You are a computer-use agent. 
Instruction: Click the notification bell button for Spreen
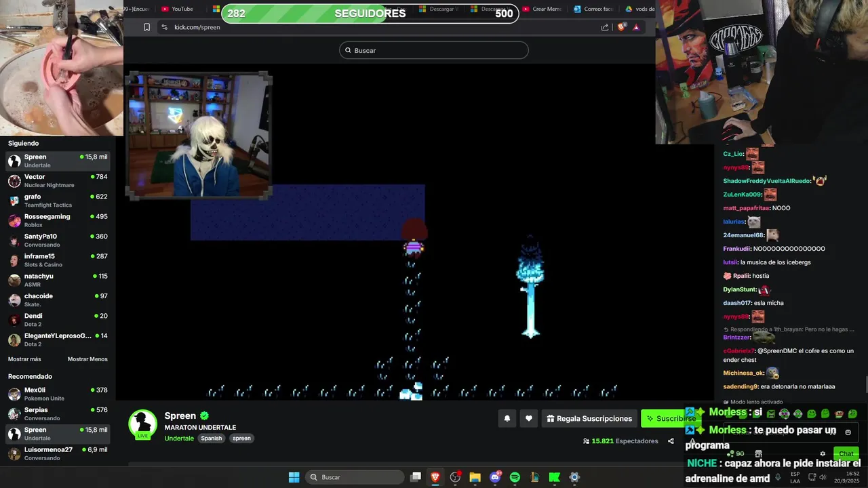(x=507, y=419)
